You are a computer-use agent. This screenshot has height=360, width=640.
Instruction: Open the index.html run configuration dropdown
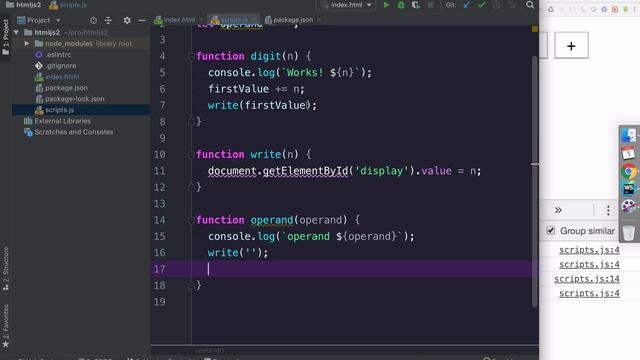pos(346,5)
